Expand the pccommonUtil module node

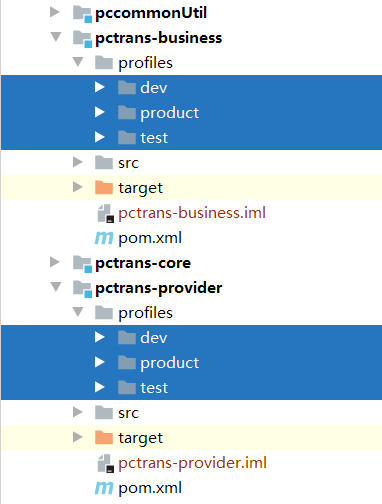pos(55,12)
